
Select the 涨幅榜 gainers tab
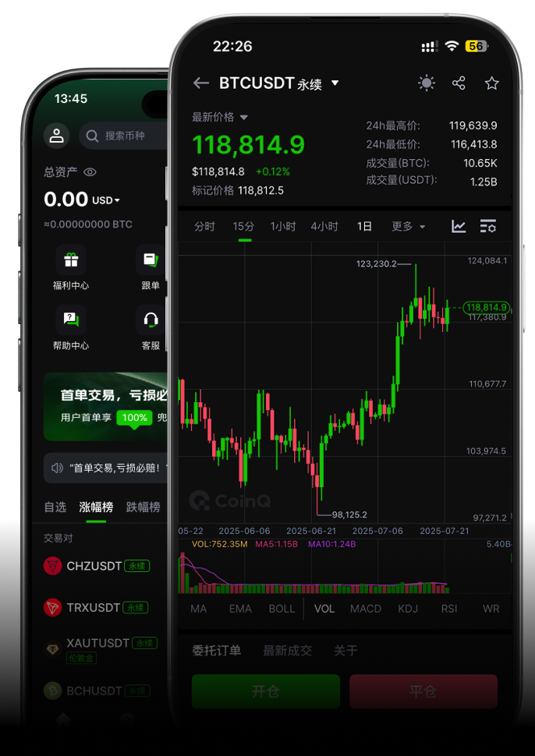pos(96,507)
